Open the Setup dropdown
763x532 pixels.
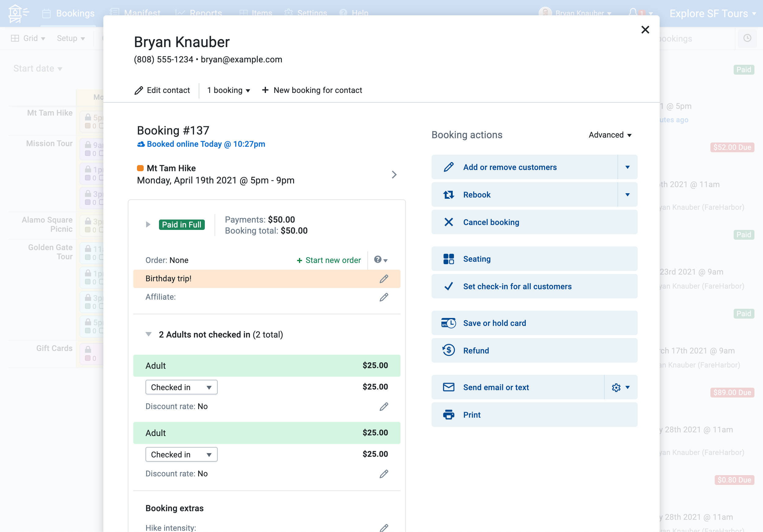pyautogui.click(x=71, y=39)
